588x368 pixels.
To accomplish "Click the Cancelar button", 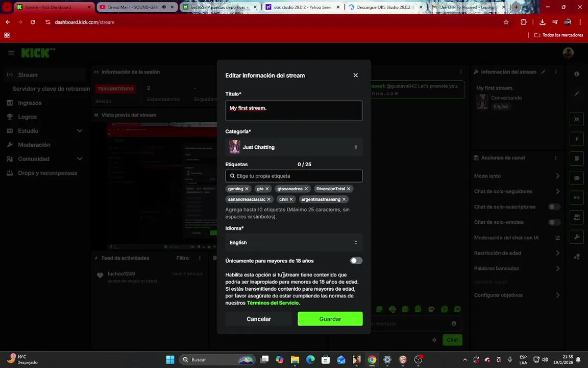I will pos(258,319).
